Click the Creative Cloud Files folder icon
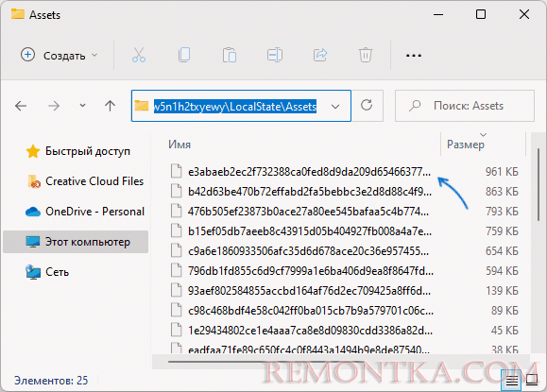 click(x=34, y=181)
